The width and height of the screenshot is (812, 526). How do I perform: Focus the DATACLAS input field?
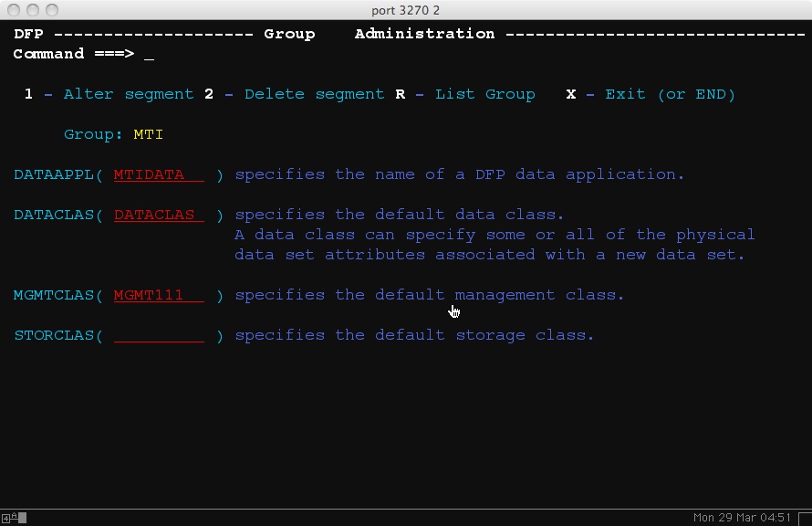pyautogui.click(x=159, y=215)
